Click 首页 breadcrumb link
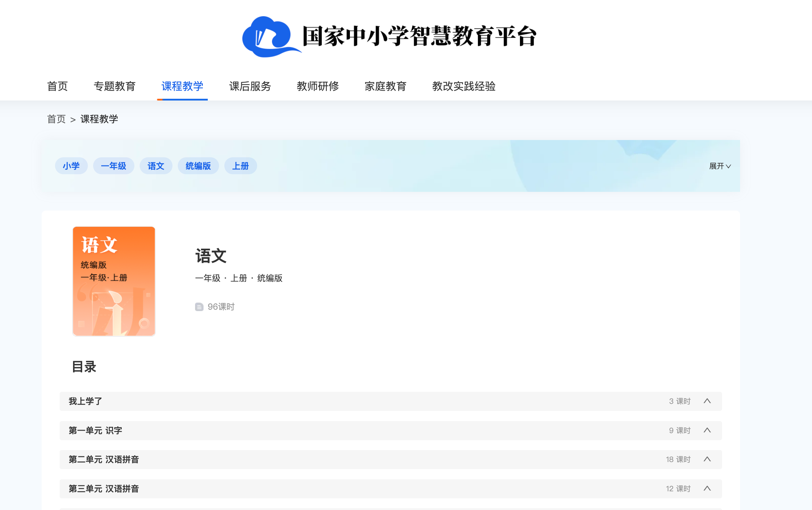Screen dimensions: 812x510 56,119
